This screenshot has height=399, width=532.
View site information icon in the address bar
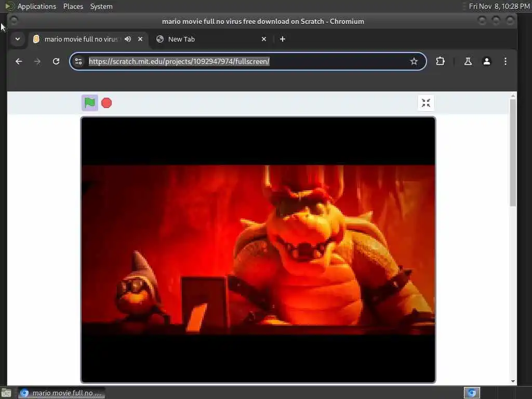[78, 61]
